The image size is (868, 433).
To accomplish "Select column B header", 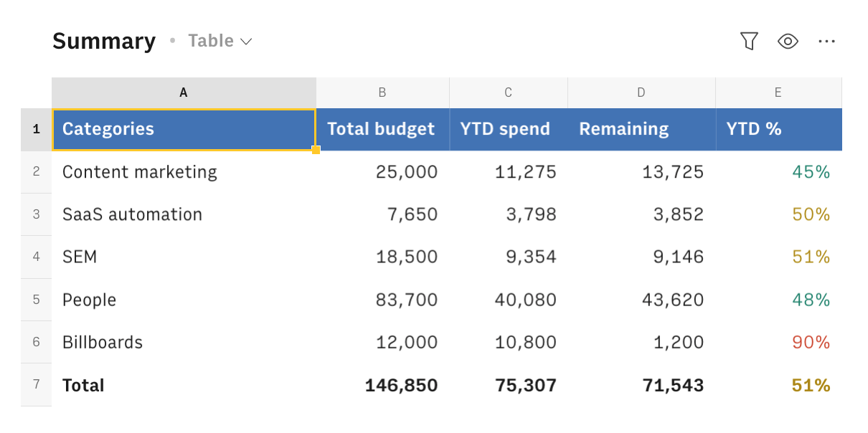I will pyautogui.click(x=382, y=92).
